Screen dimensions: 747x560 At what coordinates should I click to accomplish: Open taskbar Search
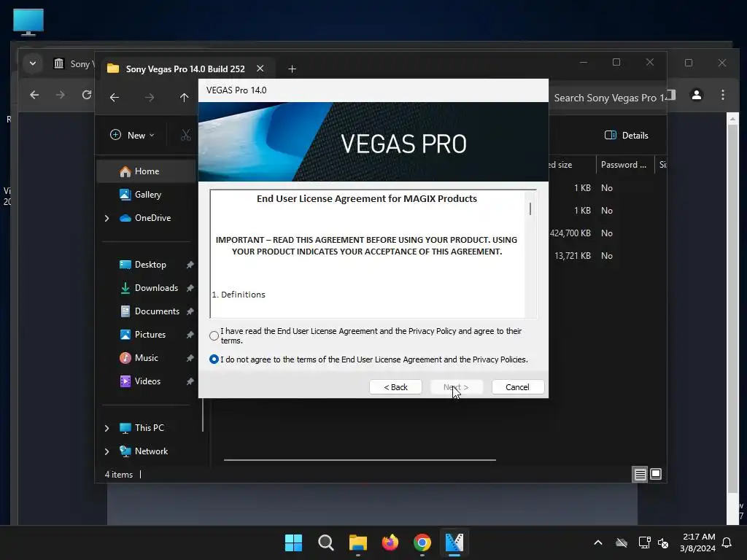click(x=326, y=542)
